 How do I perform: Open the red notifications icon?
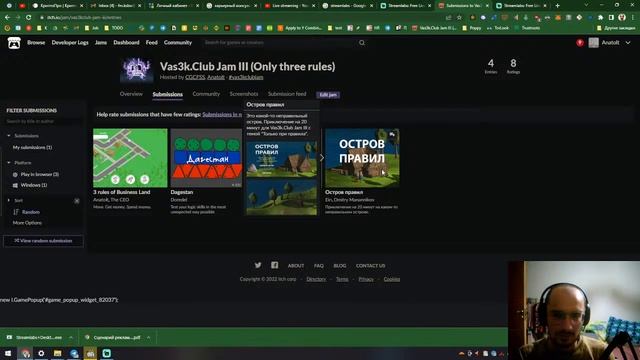580,42
